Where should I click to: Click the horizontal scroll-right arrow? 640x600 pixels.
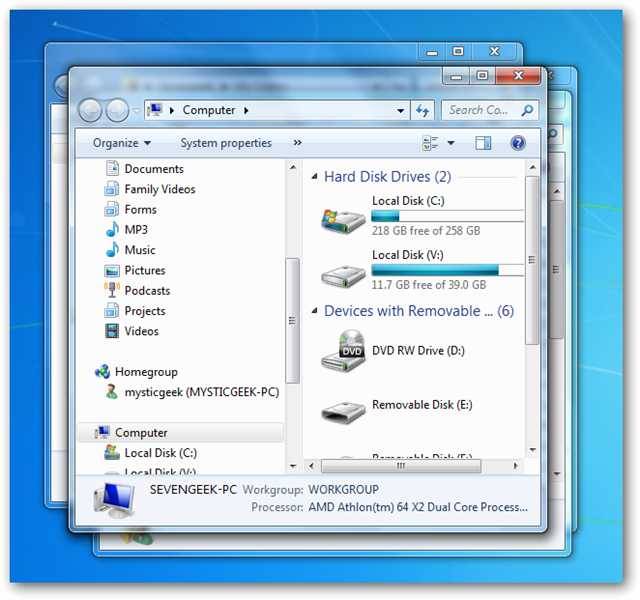click(516, 466)
